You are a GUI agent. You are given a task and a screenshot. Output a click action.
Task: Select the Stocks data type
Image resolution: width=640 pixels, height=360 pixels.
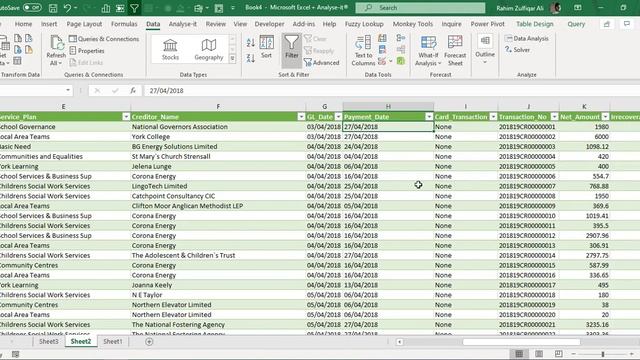170,49
